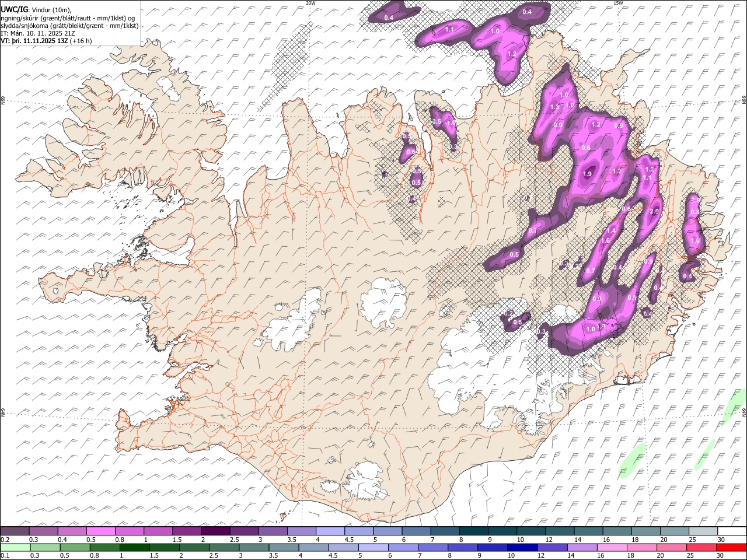Select the pale green 0.1 rain legend swatch
Viewport: 747px width, 560px height.
pos(15,547)
